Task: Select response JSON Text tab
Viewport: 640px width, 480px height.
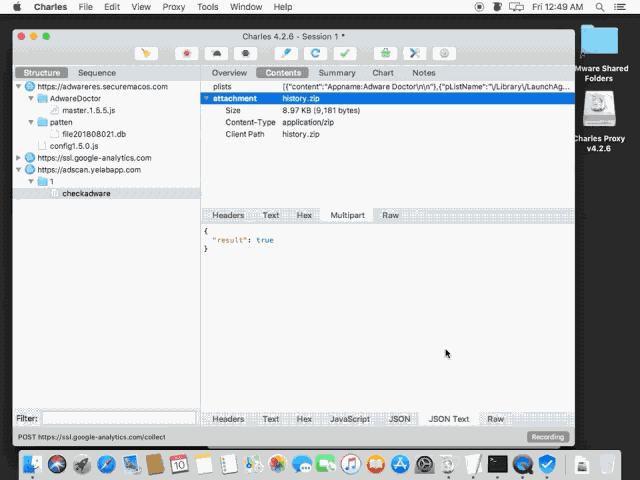Action: [449, 419]
